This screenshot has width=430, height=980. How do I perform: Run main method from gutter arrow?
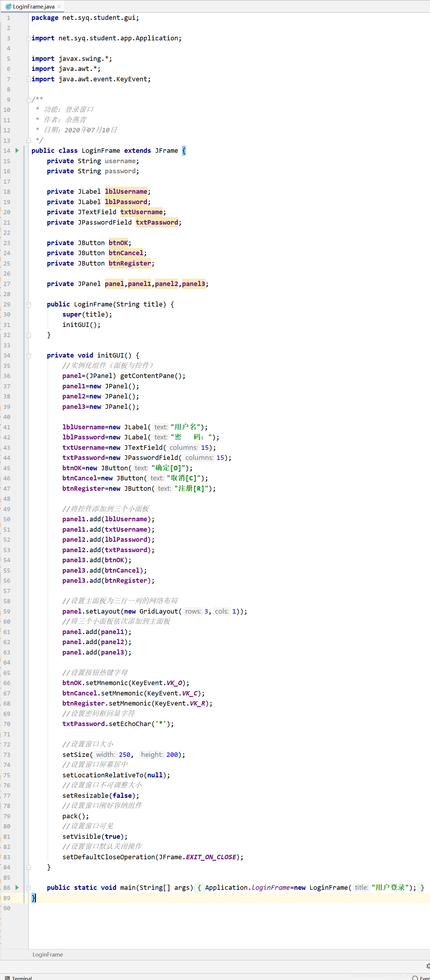coord(17,887)
